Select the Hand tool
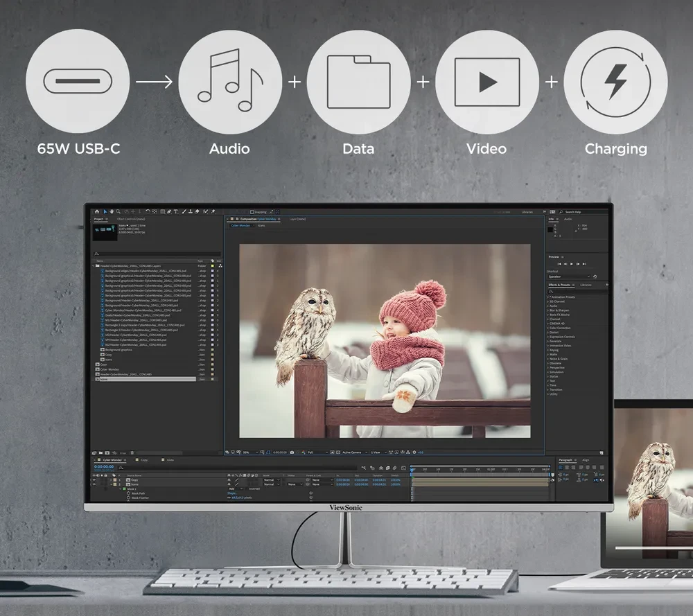The width and height of the screenshot is (693, 616). click(x=112, y=211)
